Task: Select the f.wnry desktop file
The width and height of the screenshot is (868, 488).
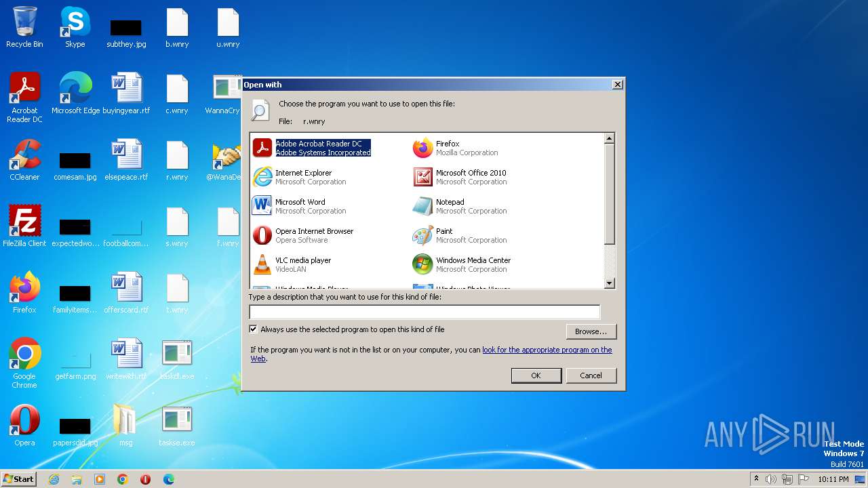Action: click(228, 226)
